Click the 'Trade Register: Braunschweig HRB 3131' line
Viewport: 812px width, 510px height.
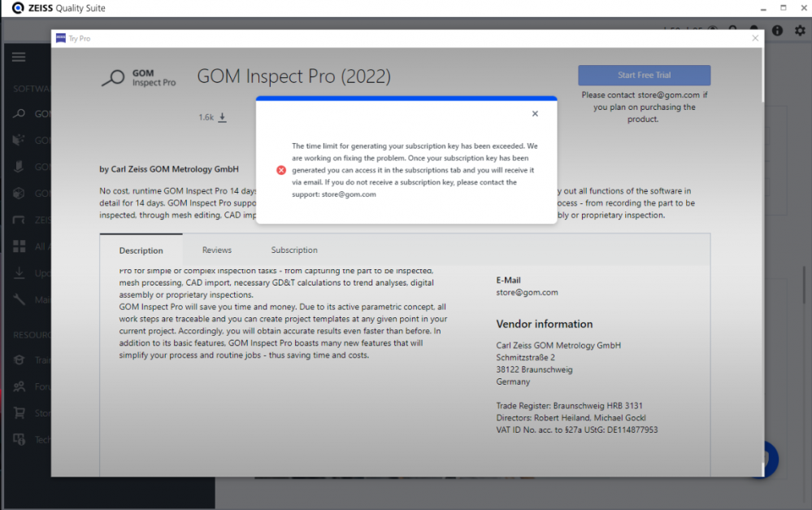point(569,406)
